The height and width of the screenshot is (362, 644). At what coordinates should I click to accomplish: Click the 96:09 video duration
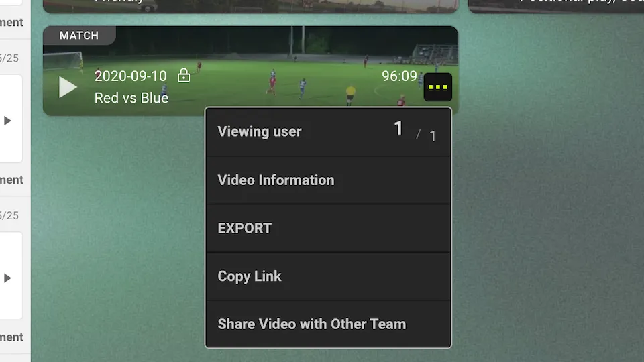(399, 76)
